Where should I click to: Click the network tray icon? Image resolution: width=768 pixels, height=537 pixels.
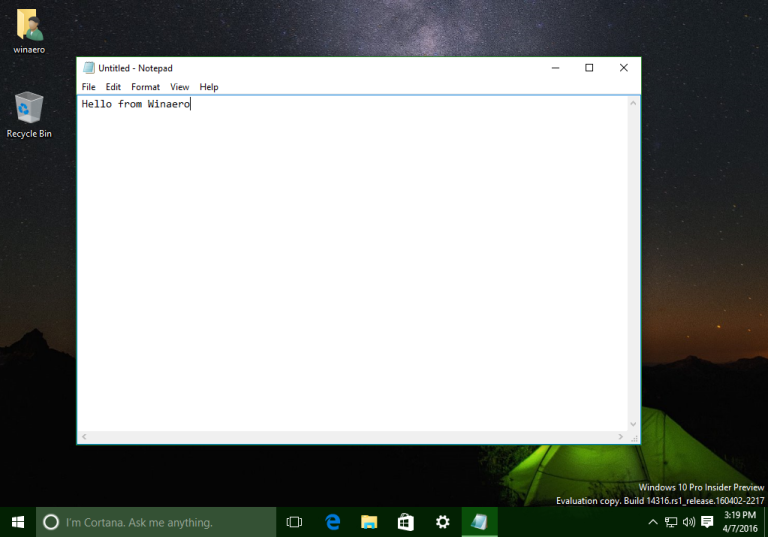(x=671, y=522)
